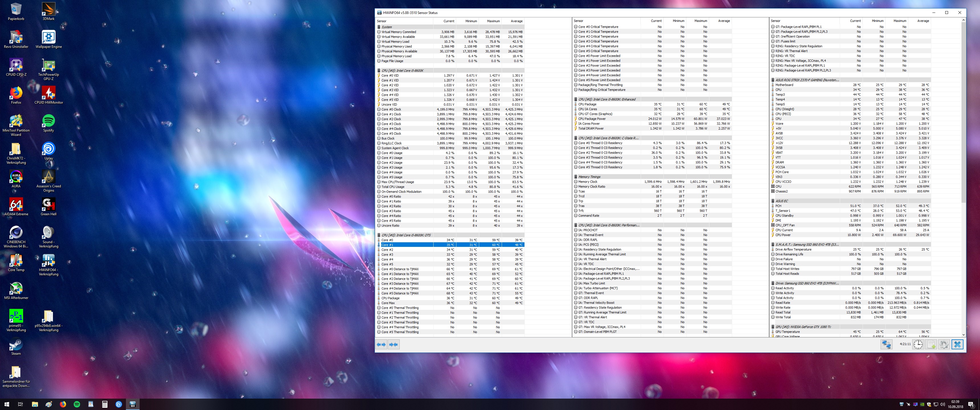
Task: Open the taskbar clock showing 02:39
Action: point(955,404)
